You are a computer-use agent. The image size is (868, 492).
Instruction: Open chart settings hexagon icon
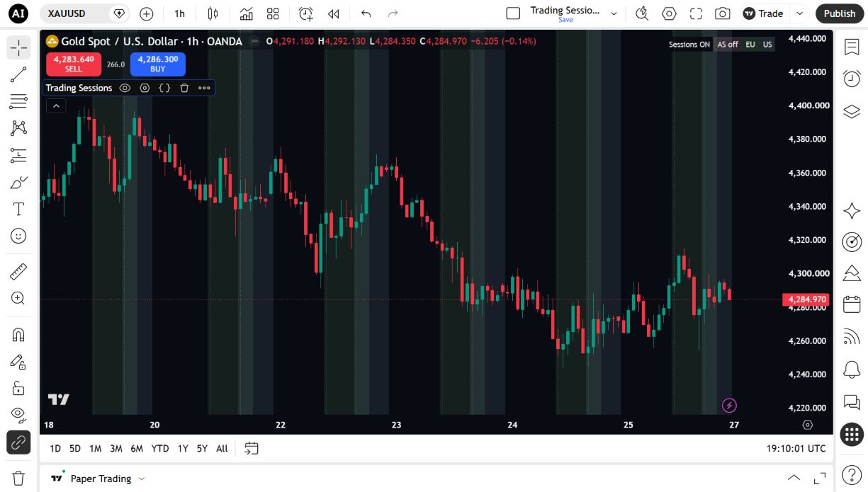point(669,13)
